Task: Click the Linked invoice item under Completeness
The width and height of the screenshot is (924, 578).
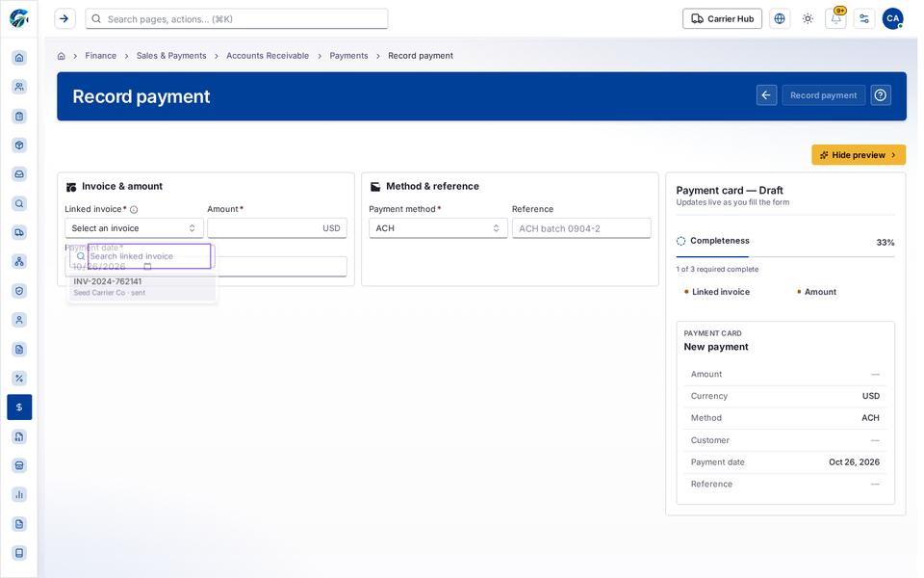Action: [x=721, y=292]
